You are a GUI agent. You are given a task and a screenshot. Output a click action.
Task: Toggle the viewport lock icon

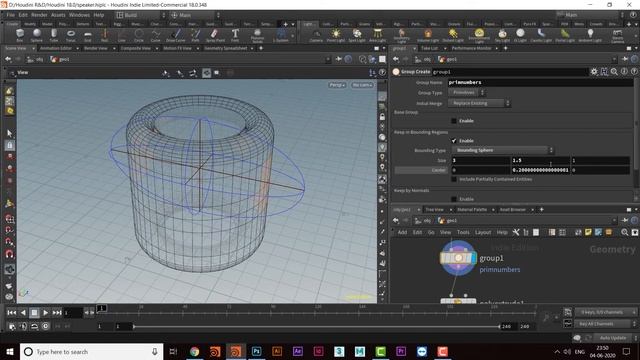(382, 117)
